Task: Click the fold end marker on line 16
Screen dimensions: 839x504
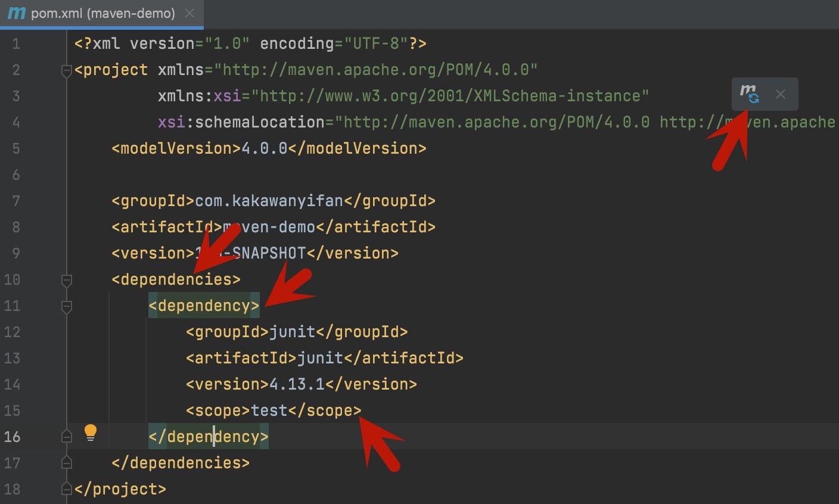Action: [67, 437]
